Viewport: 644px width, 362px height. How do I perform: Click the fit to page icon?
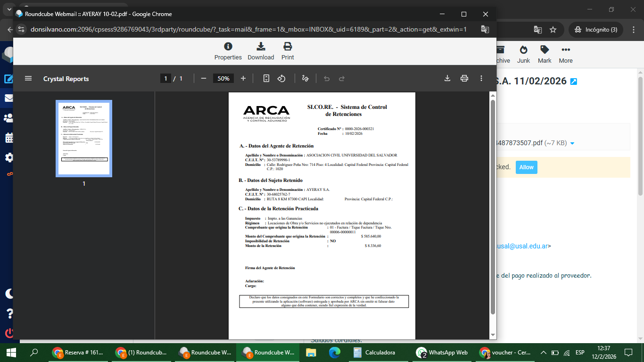point(266,78)
